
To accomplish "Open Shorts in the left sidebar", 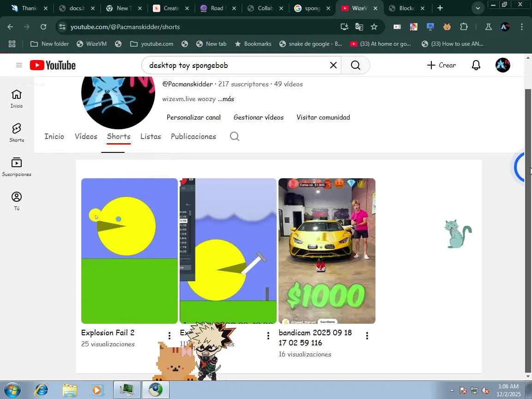I will [17, 133].
